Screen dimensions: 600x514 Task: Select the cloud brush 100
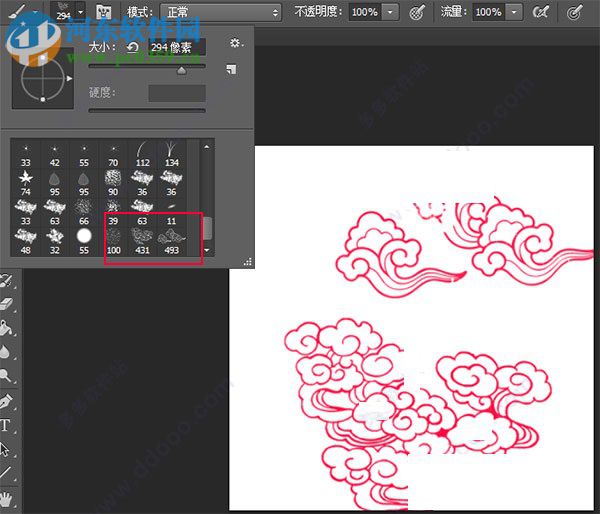[113, 241]
